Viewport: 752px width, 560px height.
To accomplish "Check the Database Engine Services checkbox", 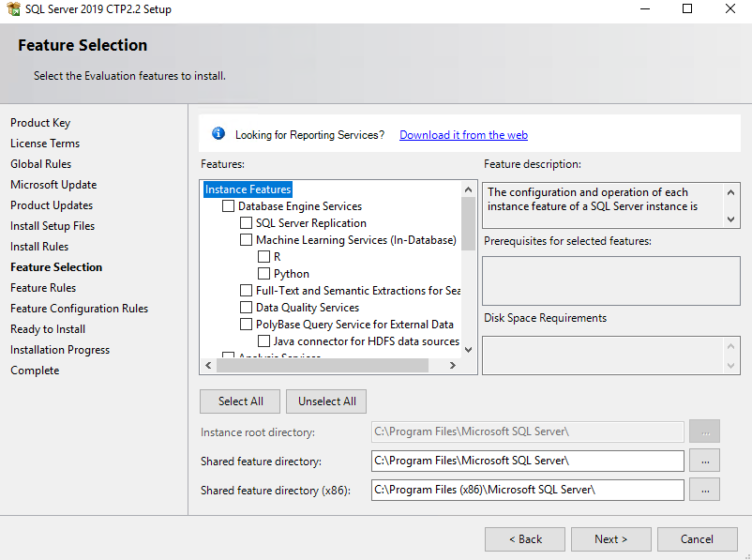I will click(x=228, y=206).
